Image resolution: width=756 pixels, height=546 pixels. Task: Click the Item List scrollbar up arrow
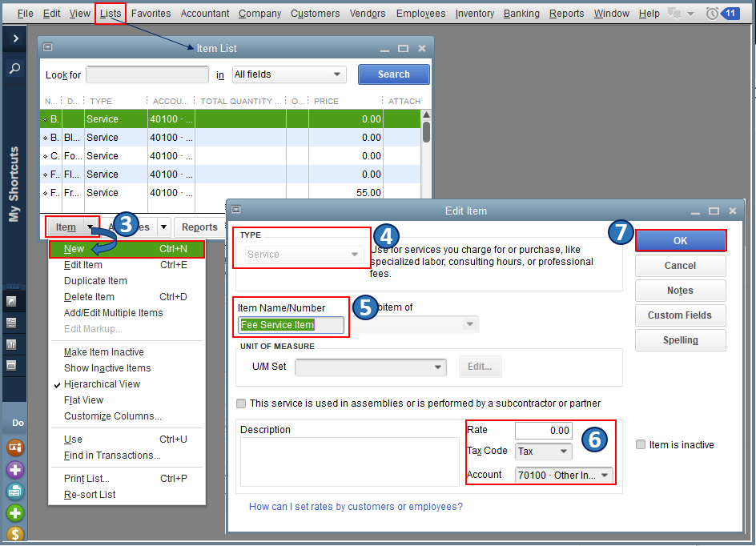point(426,114)
